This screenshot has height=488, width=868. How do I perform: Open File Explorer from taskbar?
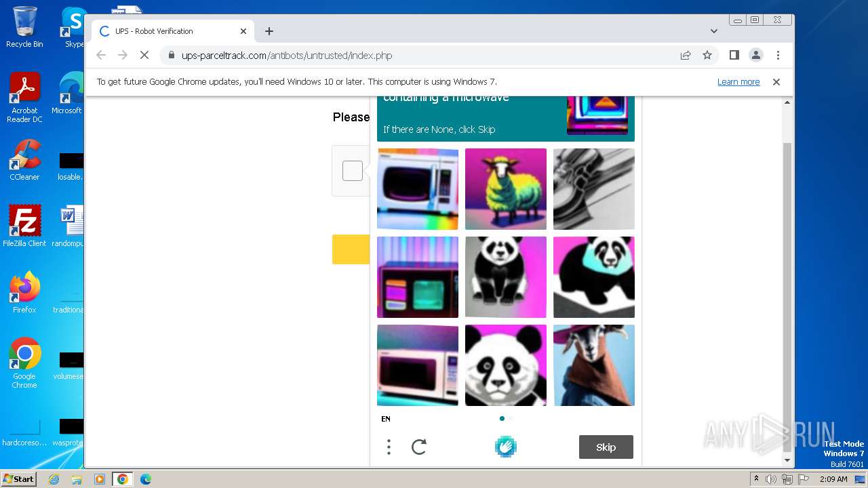[x=77, y=479]
